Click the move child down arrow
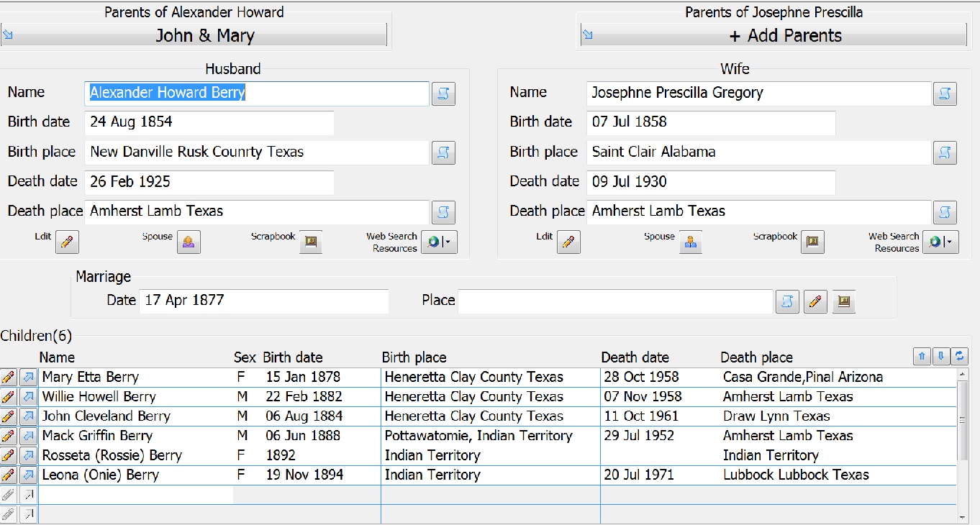980x525 pixels. tap(940, 356)
